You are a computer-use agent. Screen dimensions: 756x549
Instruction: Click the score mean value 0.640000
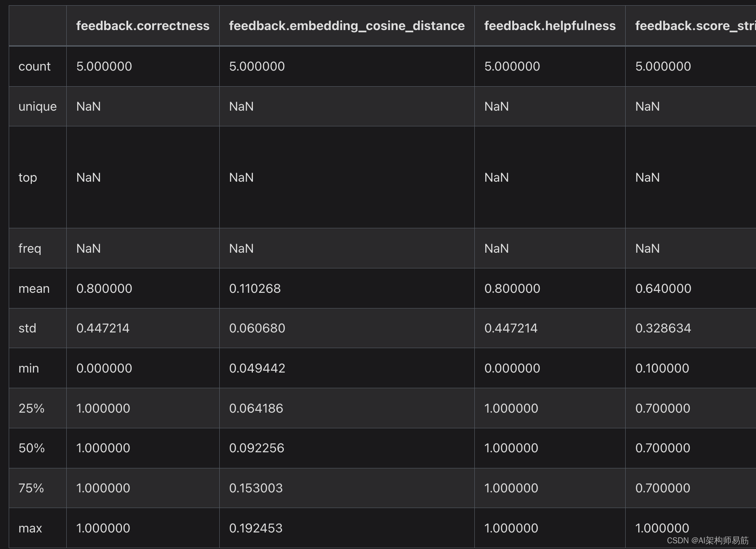click(662, 288)
